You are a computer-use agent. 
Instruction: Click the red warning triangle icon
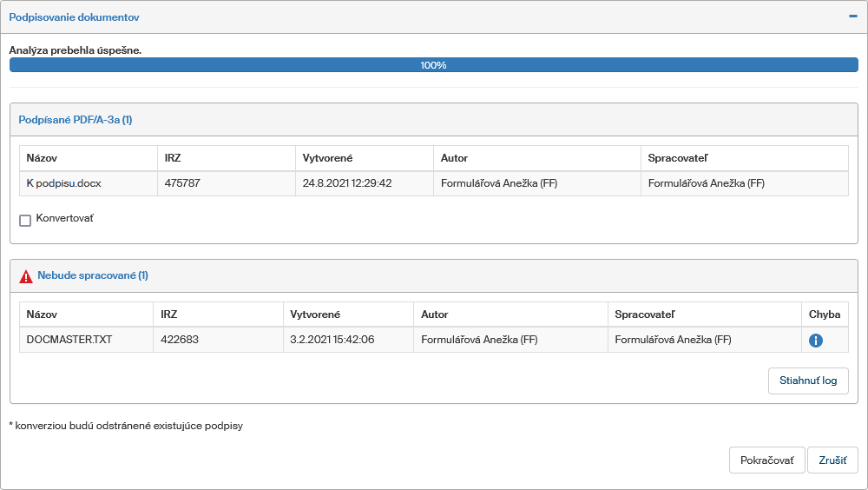pos(26,276)
